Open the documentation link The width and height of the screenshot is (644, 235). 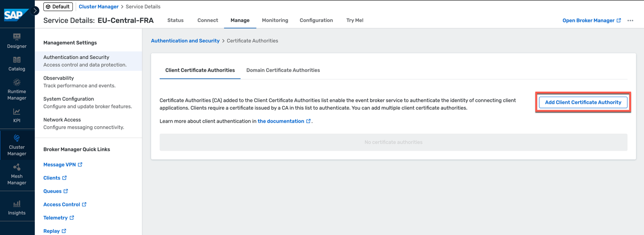tap(281, 121)
